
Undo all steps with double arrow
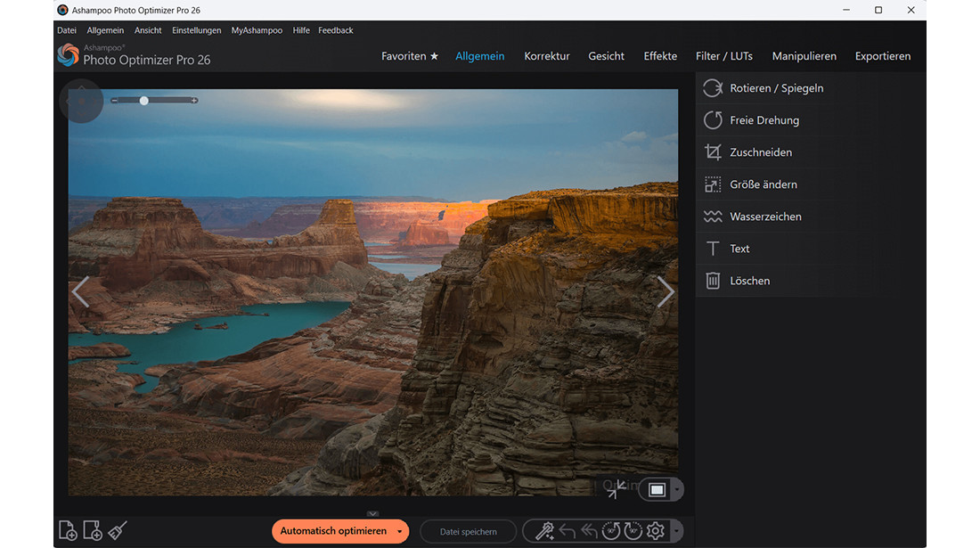(589, 531)
